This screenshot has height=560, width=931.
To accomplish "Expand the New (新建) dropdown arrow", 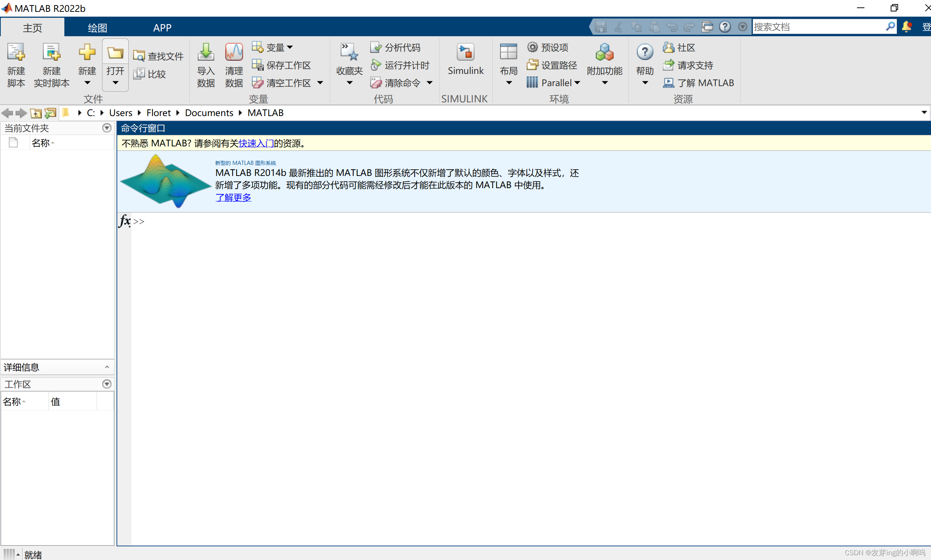I will (87, 83).
